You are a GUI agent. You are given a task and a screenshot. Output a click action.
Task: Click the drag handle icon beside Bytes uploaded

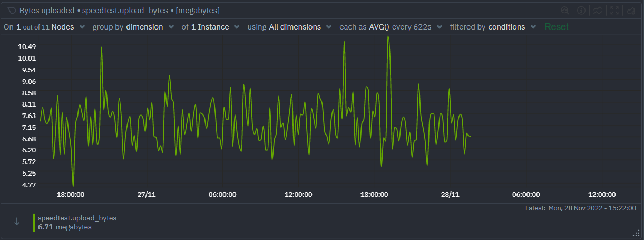pyautogui.click(x=11, y=10)
